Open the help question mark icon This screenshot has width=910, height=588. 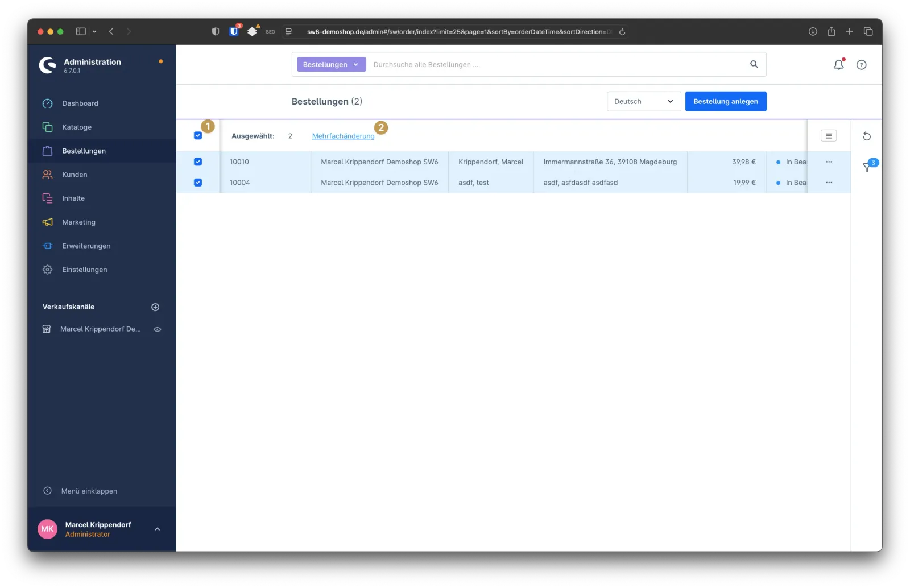[x=861, y=65]
